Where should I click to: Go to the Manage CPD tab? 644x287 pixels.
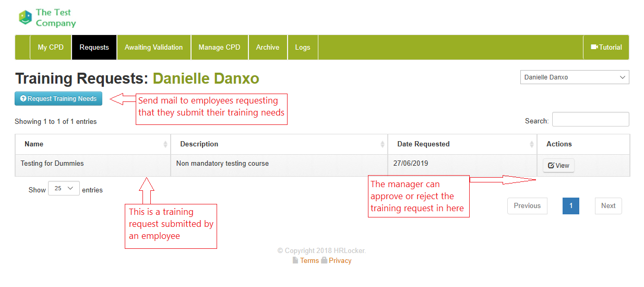(219, 47)
